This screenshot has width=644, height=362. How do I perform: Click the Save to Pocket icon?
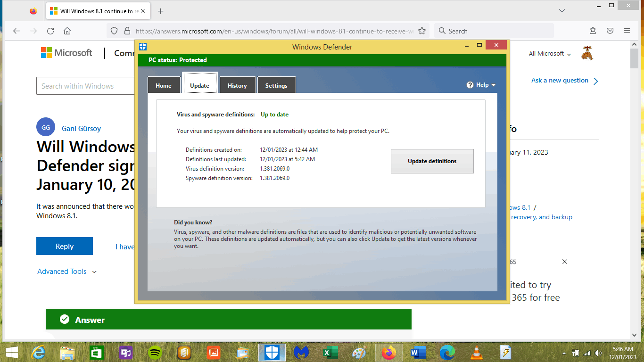pos(610,31)
